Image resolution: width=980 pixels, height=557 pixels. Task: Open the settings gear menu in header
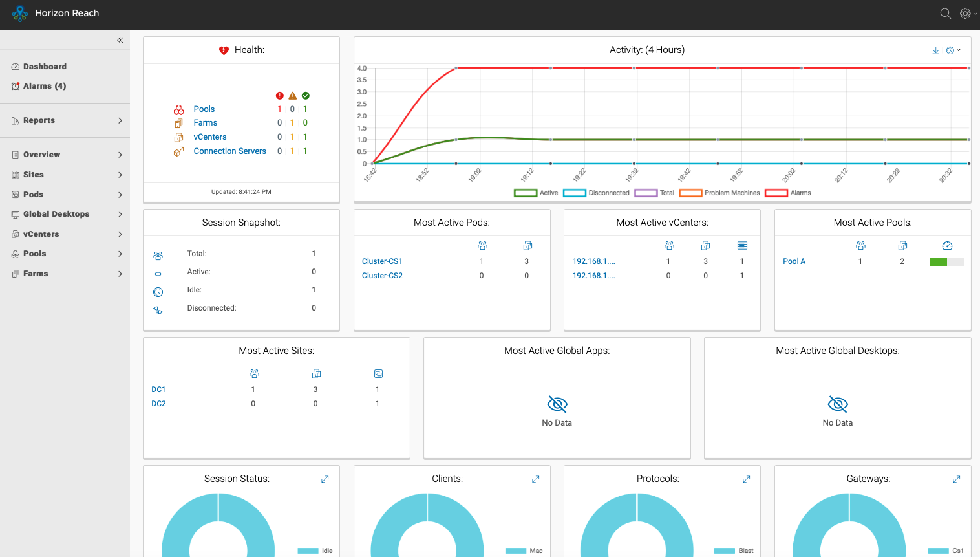[x=968, y=14]
